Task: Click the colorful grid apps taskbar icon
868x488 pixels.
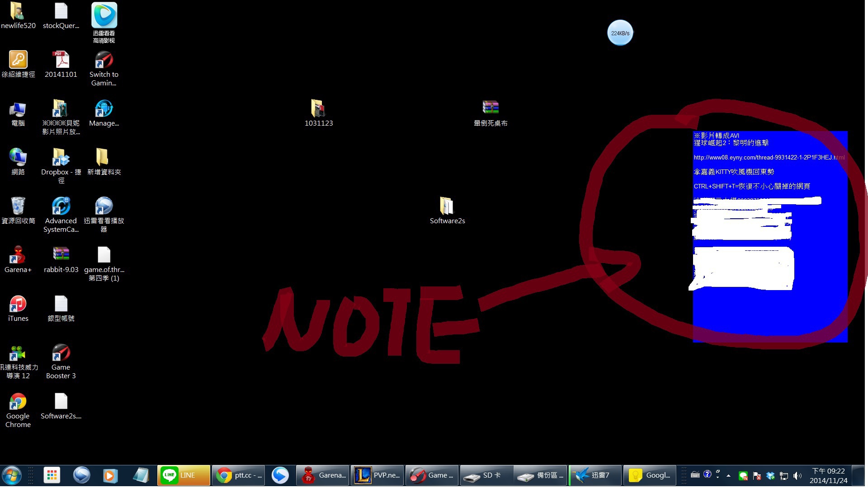Action: [52, 475]
